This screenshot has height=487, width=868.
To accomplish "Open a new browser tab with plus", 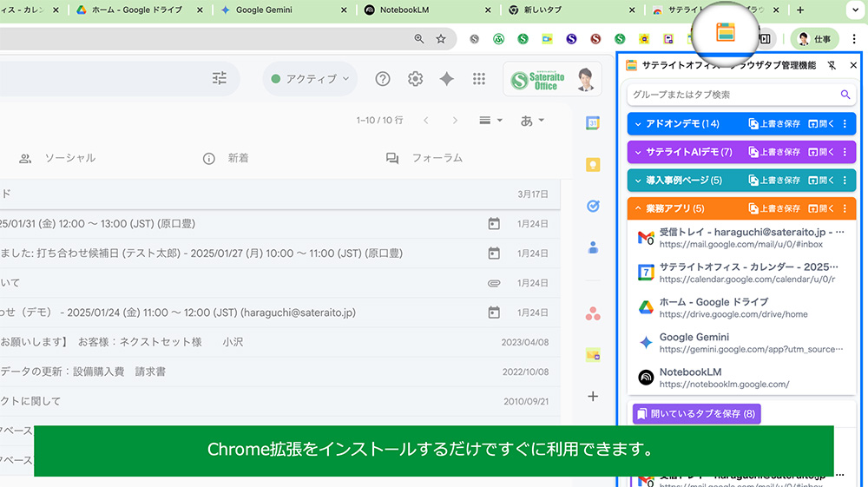I will tap(800, 10).
